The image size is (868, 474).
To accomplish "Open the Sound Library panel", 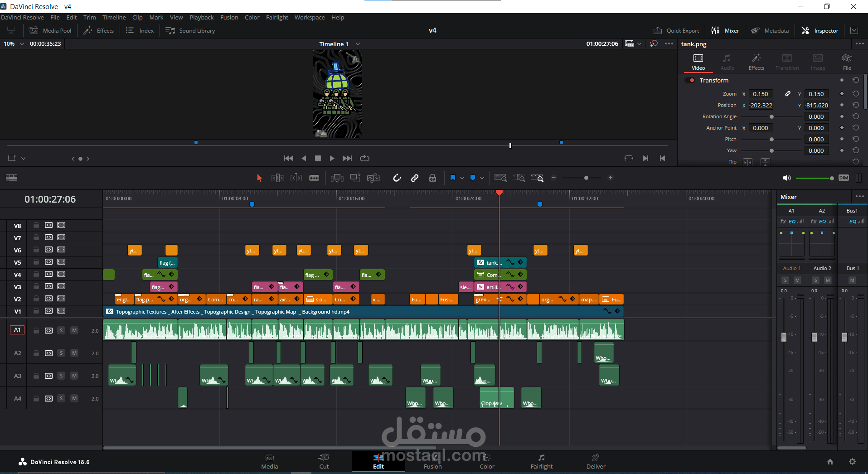I will 190,30.
